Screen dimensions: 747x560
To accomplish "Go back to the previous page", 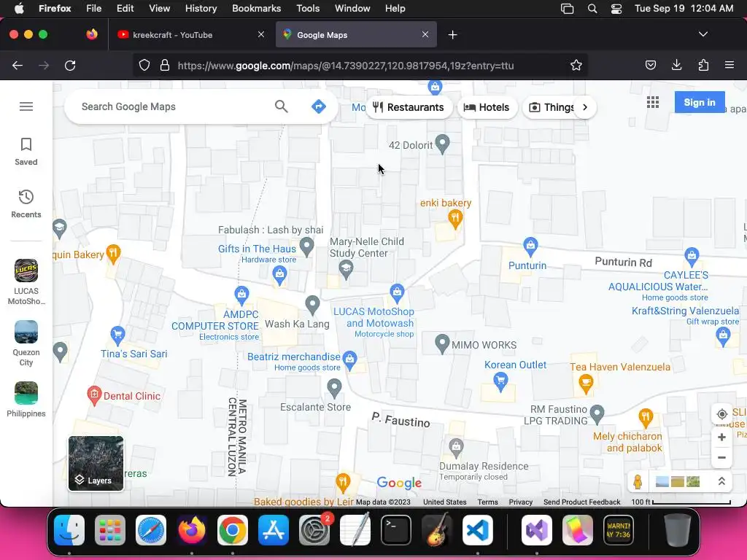I will pyautogui.click(x=18, y=66).
